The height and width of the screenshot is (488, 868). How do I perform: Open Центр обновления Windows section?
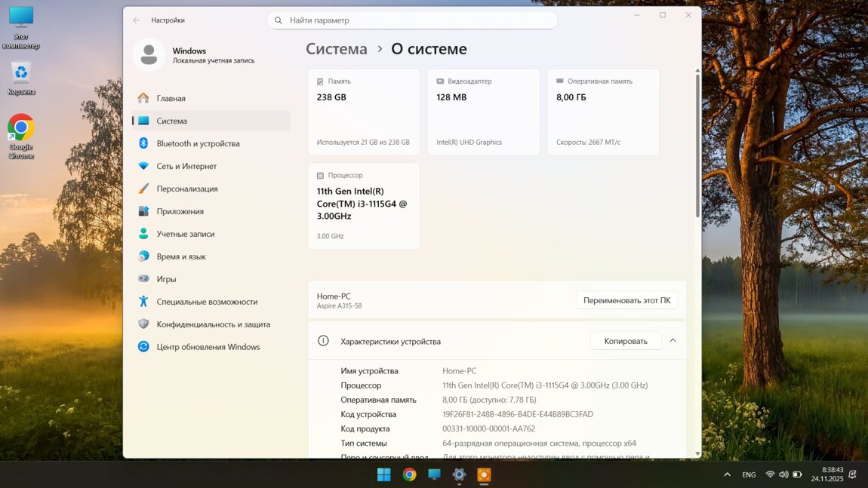(208, 347)
